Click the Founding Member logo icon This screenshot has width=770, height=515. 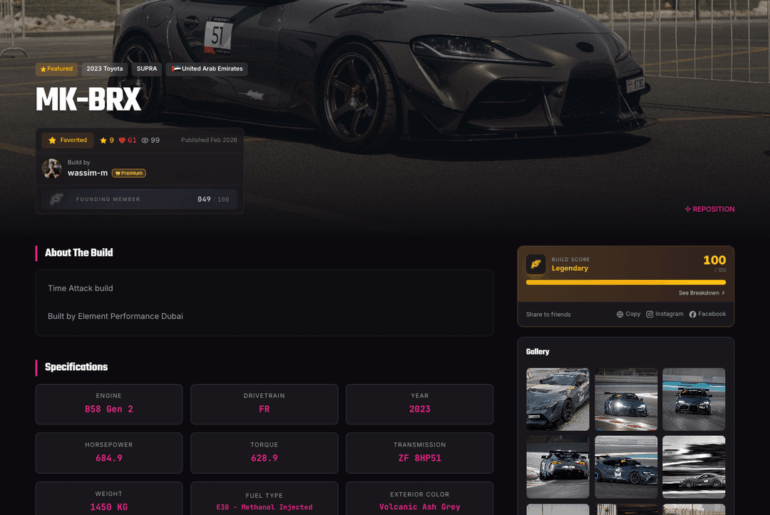click(x=56, y=199)
